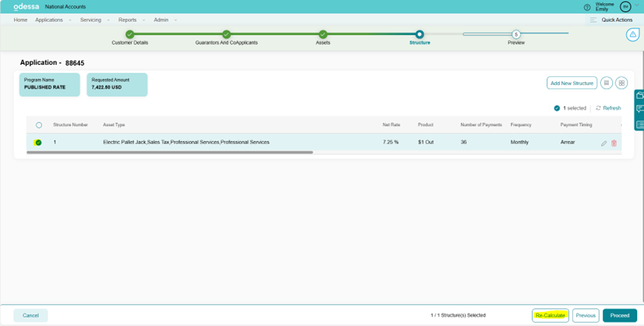This screenshot has height=326, width=644.
Task: Open the Quick Actions menu
Action: [x=611, y=20]
